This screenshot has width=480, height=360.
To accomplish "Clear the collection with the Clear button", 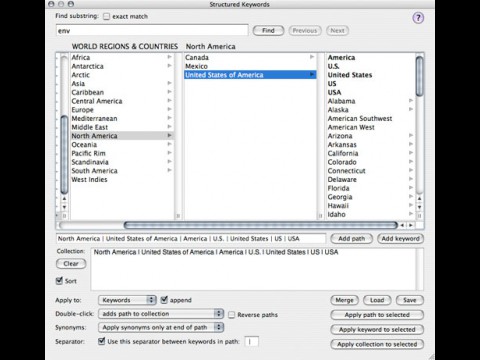I will 71,264.
